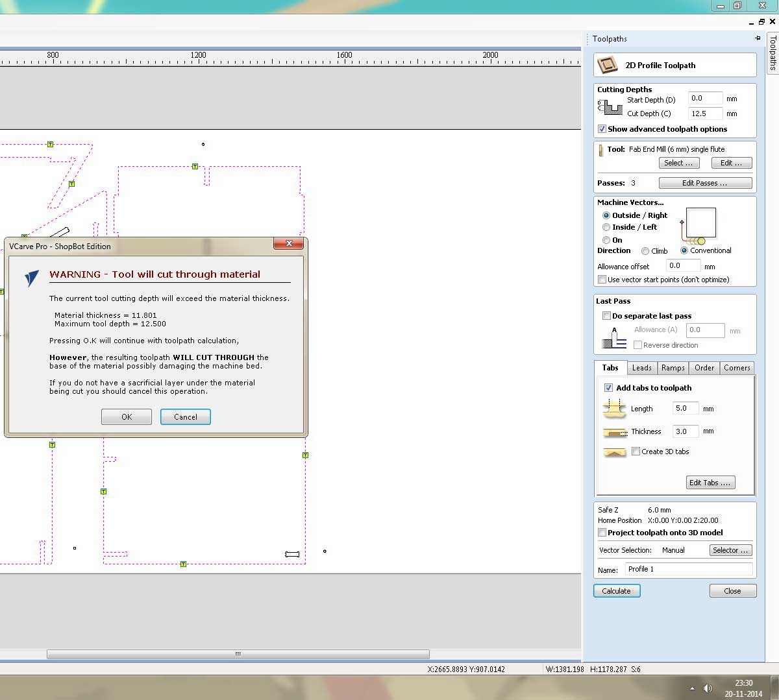Click the tab length icon
The width and height of the screenshot is (779, 700).
pyautogui.click(x=614, y=409)
